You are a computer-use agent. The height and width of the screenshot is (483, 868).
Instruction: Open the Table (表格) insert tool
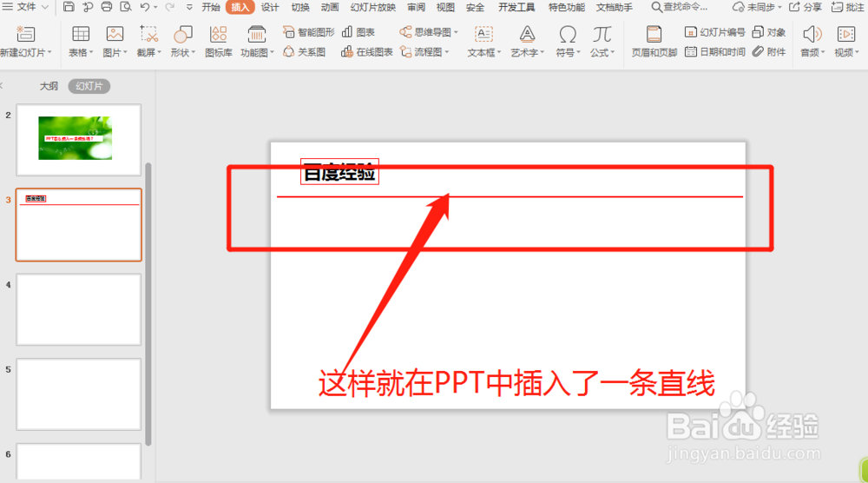click(x=80, y=42)
